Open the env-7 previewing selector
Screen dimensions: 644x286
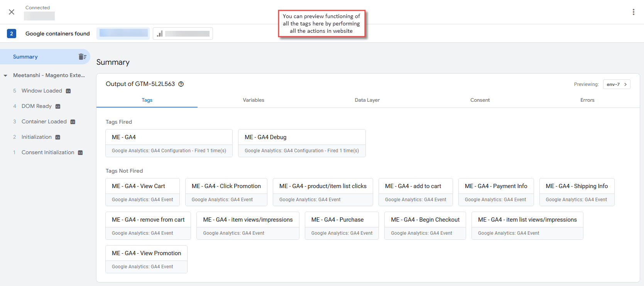click(x=617, y=84)
